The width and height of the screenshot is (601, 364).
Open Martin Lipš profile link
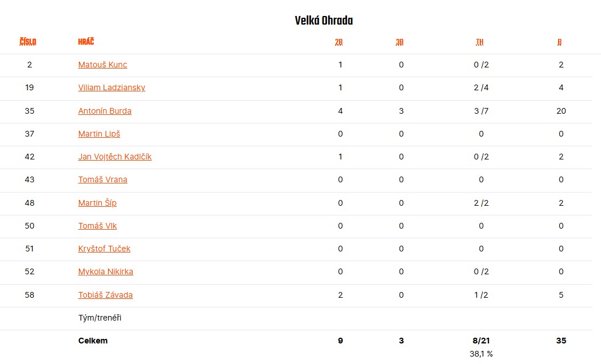[x=99, y=134]
